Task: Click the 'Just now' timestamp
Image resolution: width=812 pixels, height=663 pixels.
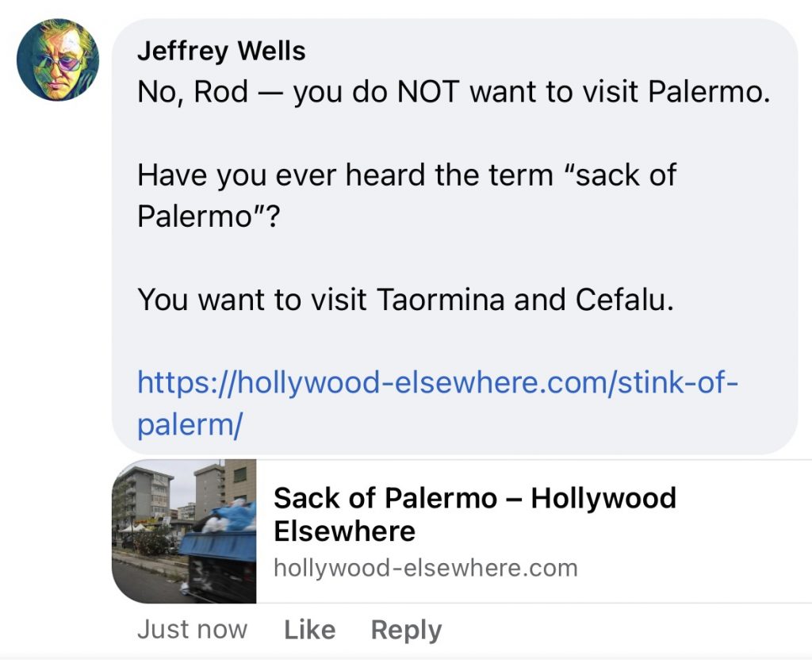Action: tap(192, 630)
